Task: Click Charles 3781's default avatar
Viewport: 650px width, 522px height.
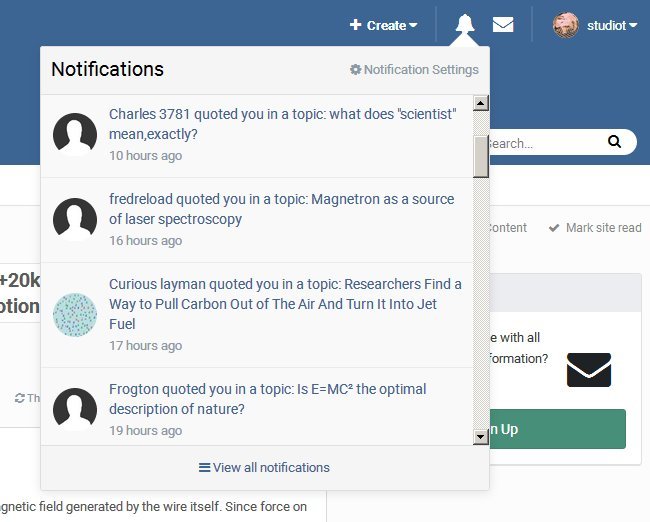Action: [x=75, y=134]
